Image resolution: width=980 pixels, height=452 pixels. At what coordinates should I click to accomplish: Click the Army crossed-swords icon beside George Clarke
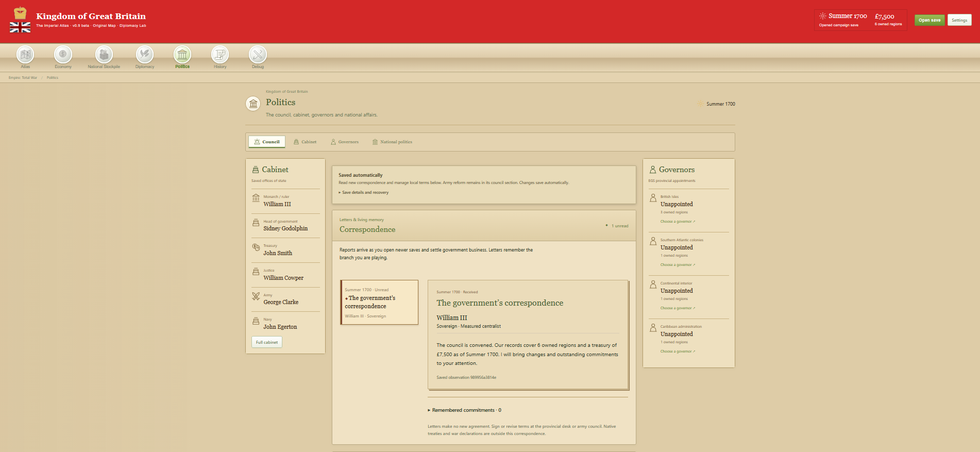click(x=256, y=296)
